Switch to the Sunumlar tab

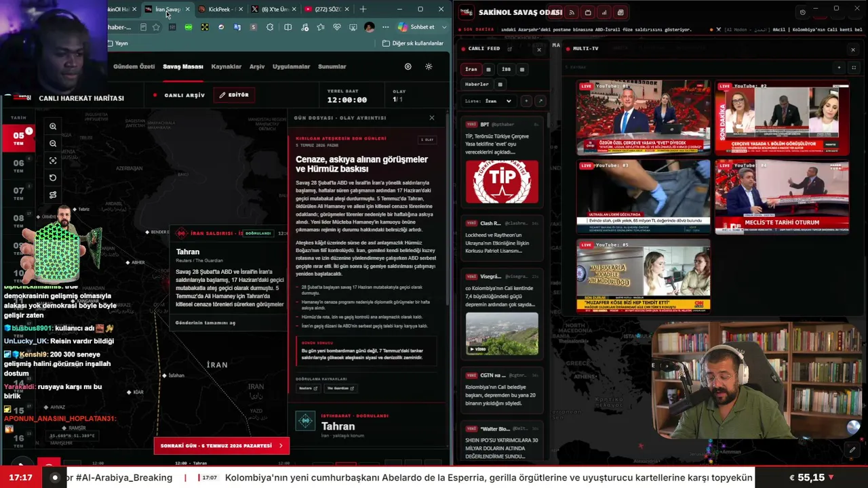click(x=332, y=66)
